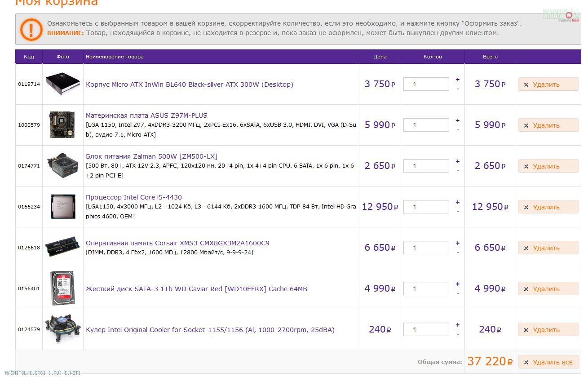The height and width of the screenshot is (377, 588).
Task: Decrease quantity for Zalman 500W power supply
Action: (x=458, y=170)
